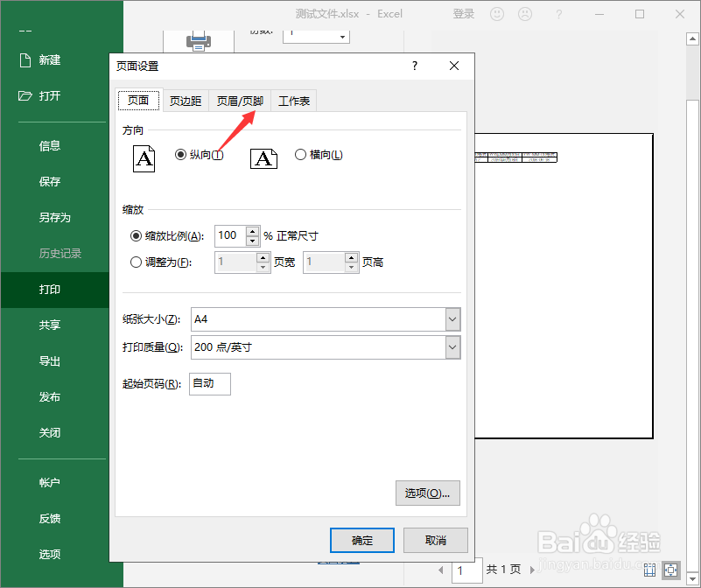Image resolution: width=701 pixels, height=588 pixels.
Task: Click the Show Margins icon near preview corner
Action: 648,569
